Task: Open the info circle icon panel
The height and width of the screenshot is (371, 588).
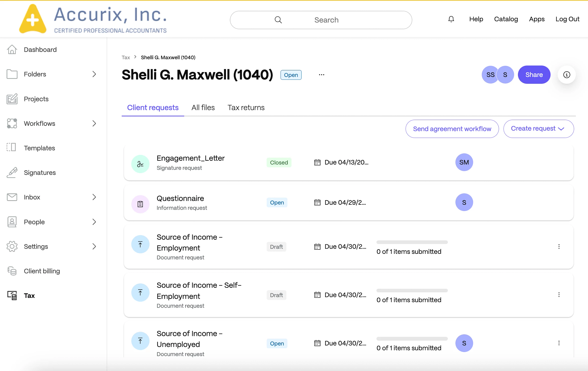Action: [566, 75]
